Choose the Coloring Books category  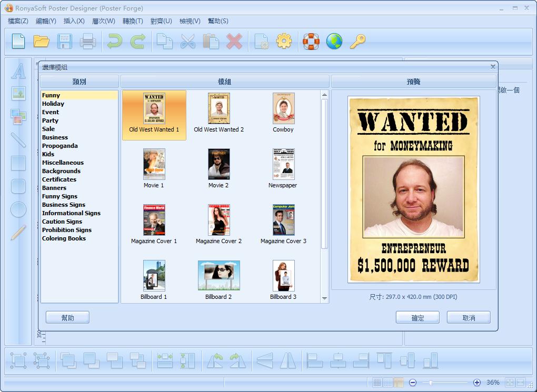point(64,238)
